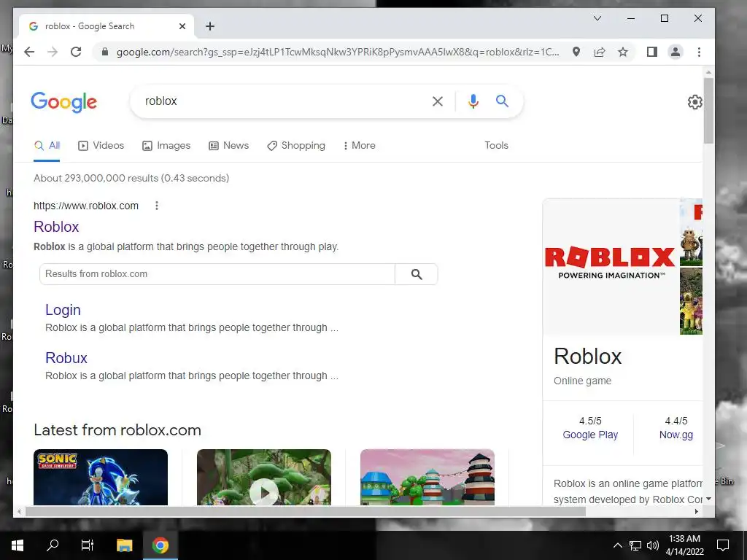
Task: Bookmark this page with the star icon
Action: point(623,52)
